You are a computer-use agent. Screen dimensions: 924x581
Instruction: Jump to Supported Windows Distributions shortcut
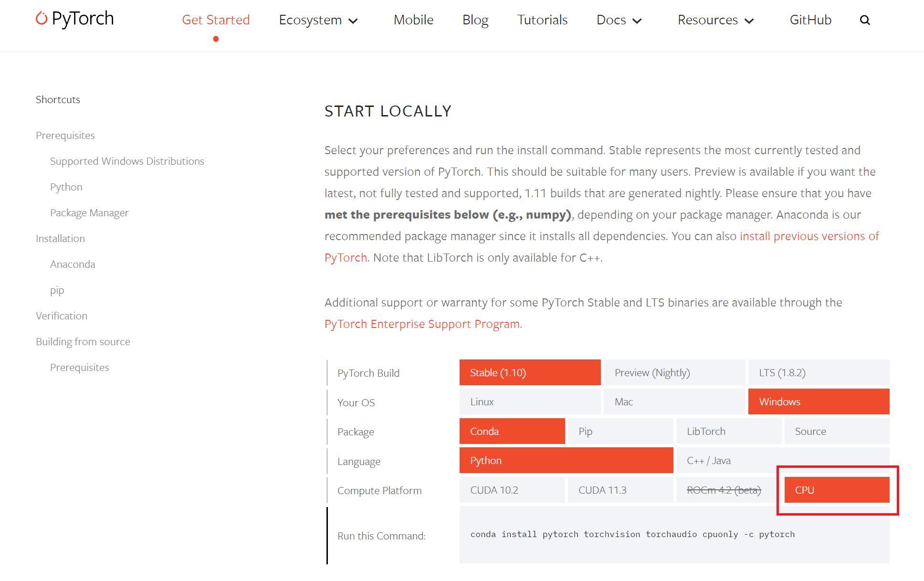pos(127,161)
